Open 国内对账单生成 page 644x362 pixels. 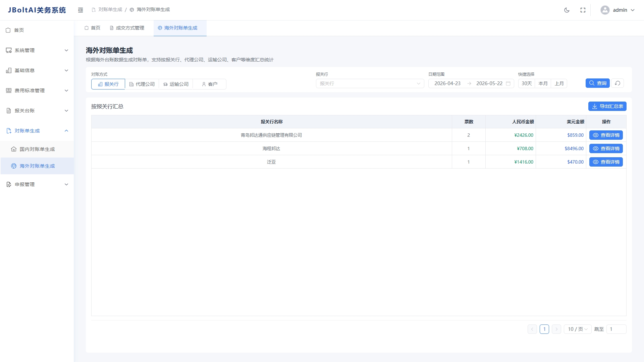(37, 149)
